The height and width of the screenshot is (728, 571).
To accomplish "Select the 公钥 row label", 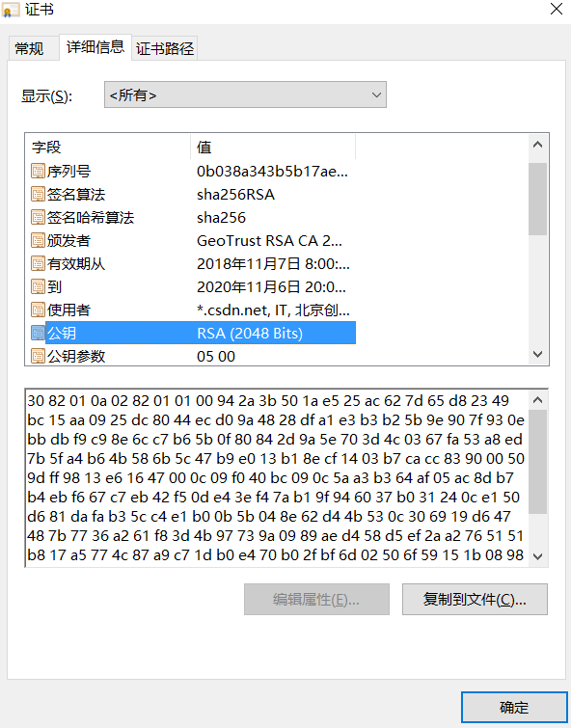I will point(62,334).
